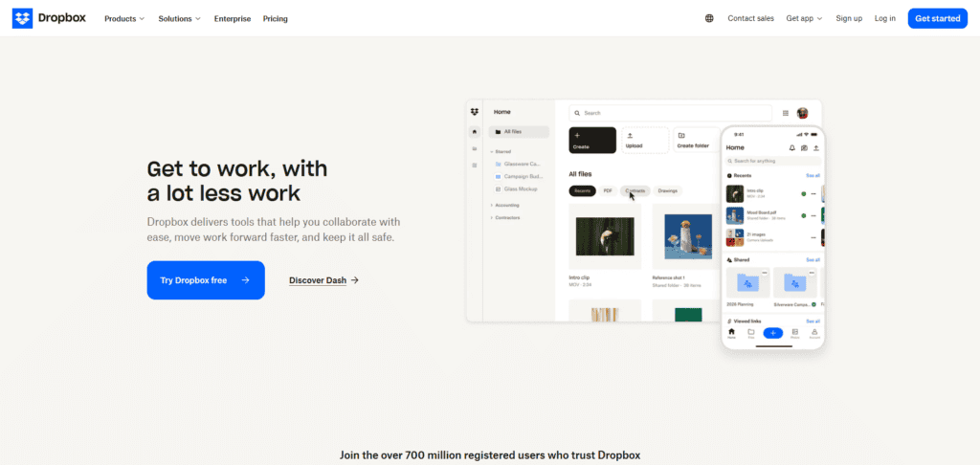Click the home icon in the mockup sidebar
Screen dimensions: 980x465
[x=475, y=131]
